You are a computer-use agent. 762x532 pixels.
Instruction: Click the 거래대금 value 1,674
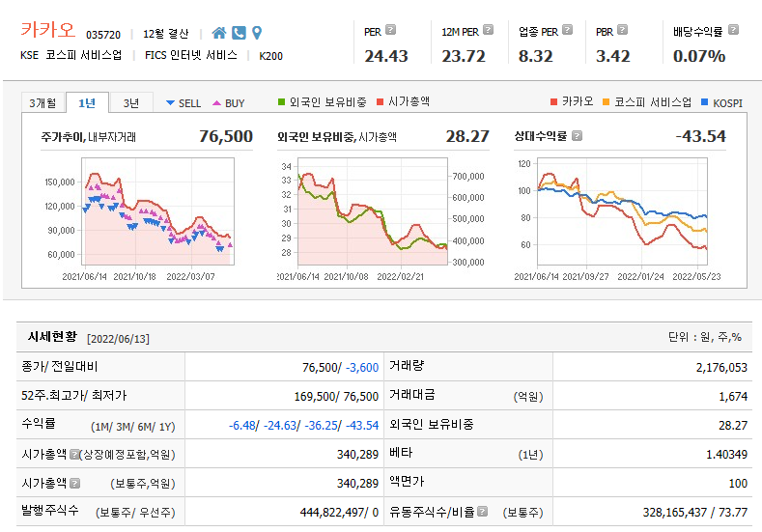[x=733, y=397]
